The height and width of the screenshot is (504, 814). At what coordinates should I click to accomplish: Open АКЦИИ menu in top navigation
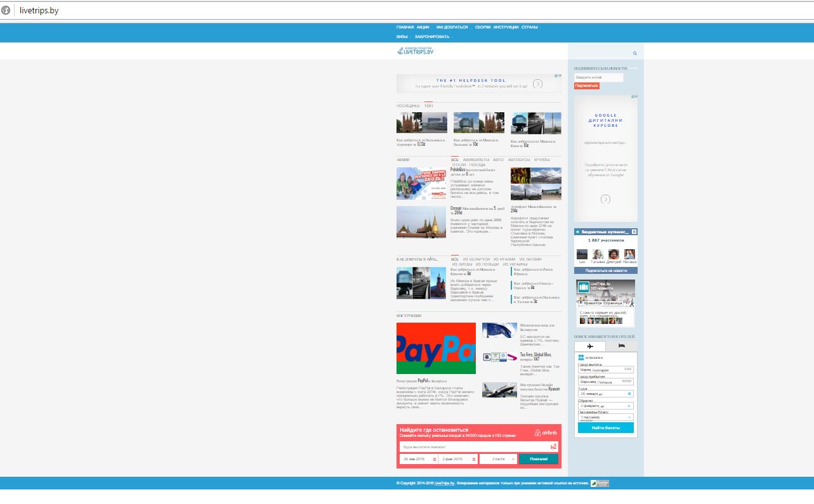pyautogui.click(x=423, y=27)
